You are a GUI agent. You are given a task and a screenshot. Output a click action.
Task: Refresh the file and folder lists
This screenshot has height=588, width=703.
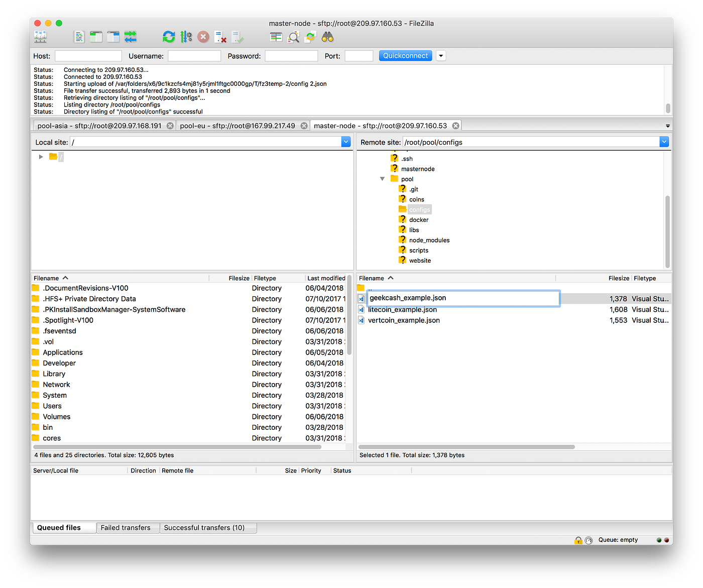pos(169,37)
